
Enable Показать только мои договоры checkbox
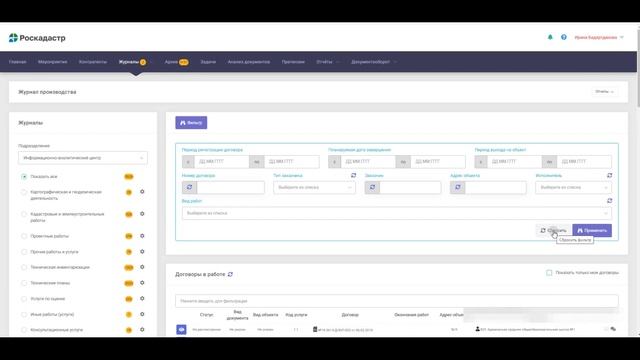(549, 272)
